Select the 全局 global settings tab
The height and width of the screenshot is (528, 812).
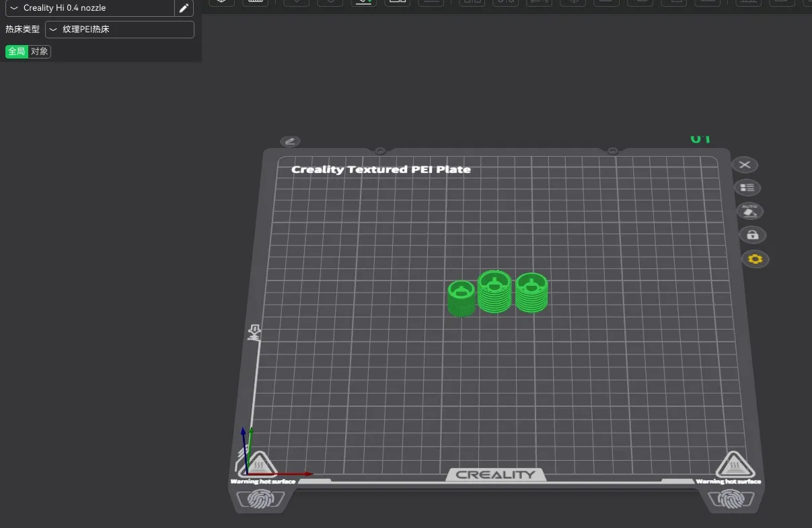[17, 52]
